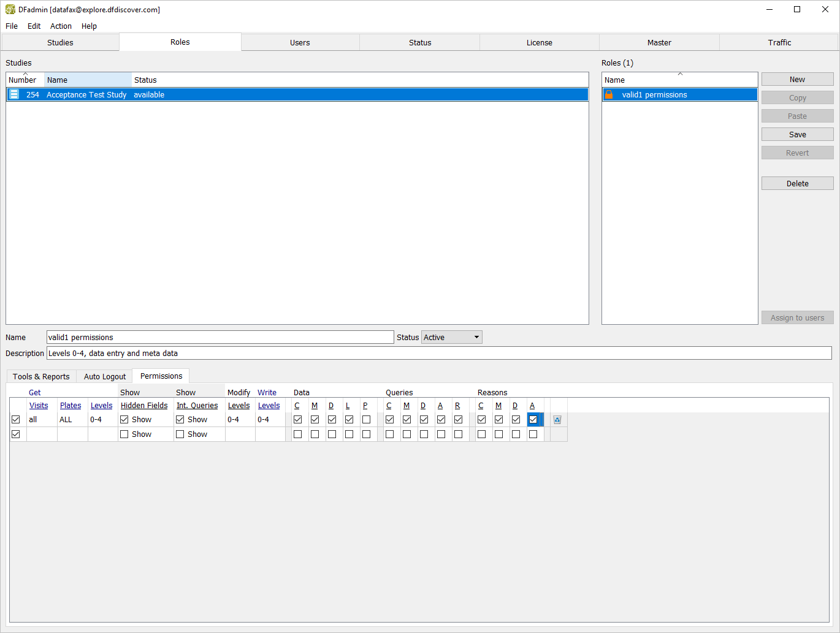Enable Show Int. Queries in the second permission row
Image resolution: width=840 pixels, height=633 pixels.
coord(180,434)
